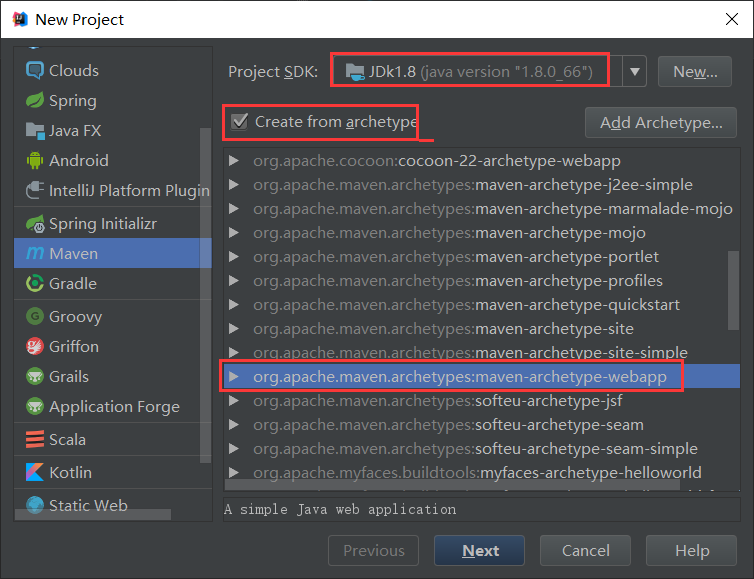Viewport: 754px width, 579px height.
Task: Choose Java FX in project list
Action: 113,130
